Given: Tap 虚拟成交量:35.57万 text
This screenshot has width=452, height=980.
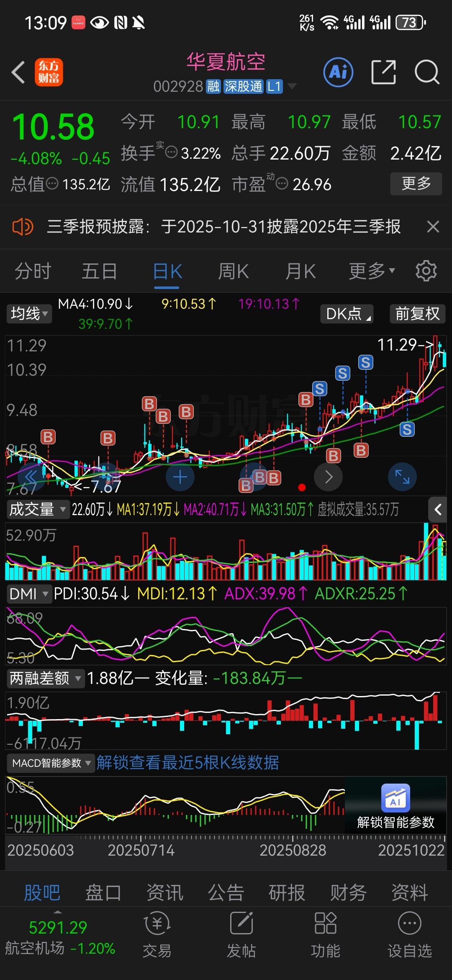Looking at the screenshot, I should [358, 509].
